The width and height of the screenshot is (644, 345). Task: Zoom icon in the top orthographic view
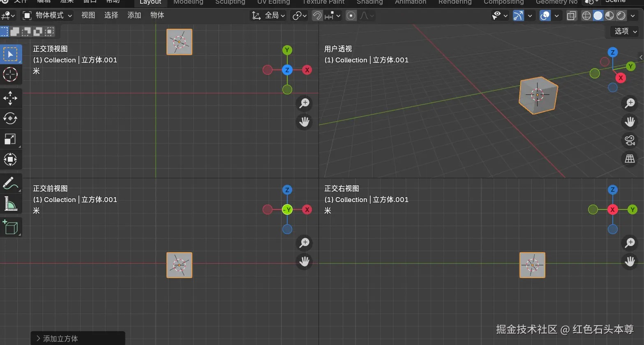[x=305, y=103]
